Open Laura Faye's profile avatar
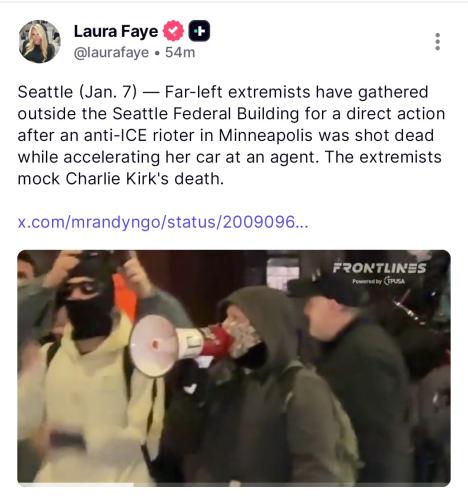 39,41
